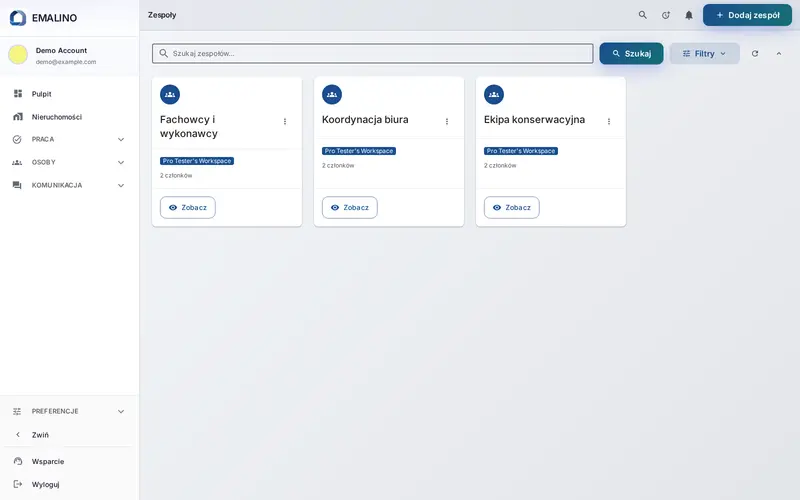Image resolution: width=800 pixels, height=500 pixels.
Task: Click the Szukaj search button
Action: [632, 54]
